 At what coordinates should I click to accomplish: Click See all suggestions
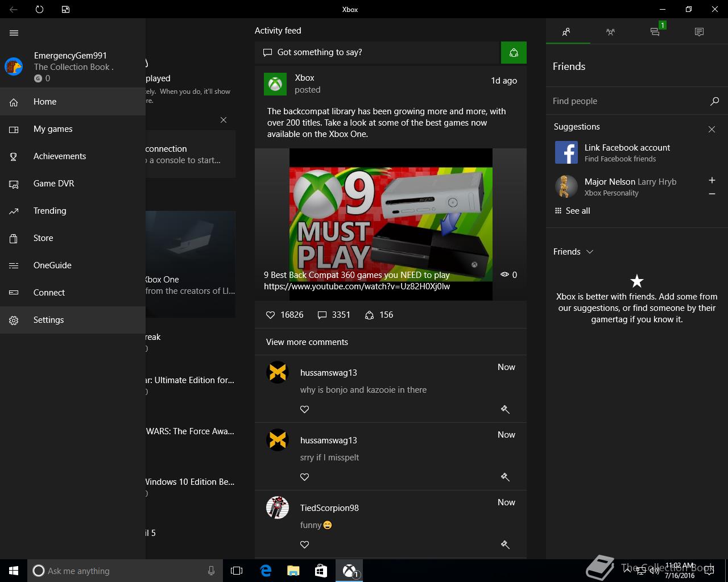pyautogui.click(x=572, y=211)
